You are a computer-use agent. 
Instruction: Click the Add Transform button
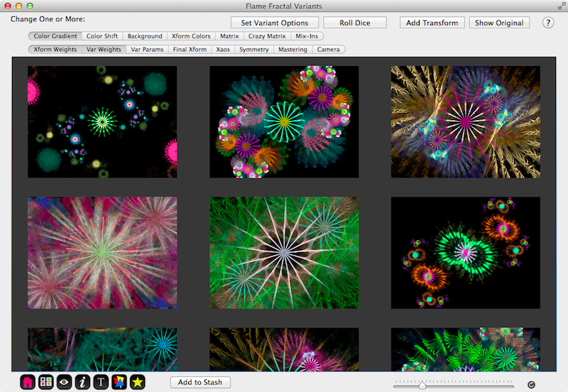(x=432, y=23)
